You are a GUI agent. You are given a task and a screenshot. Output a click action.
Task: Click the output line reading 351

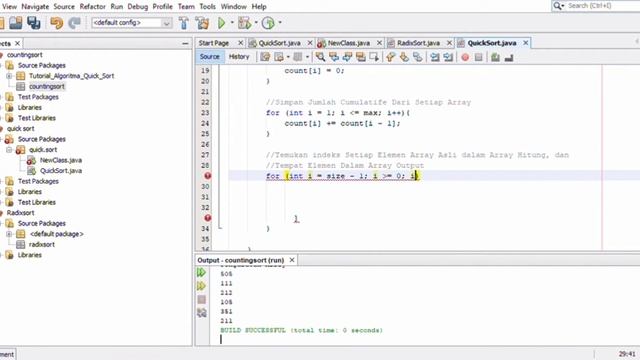point(226,311)
